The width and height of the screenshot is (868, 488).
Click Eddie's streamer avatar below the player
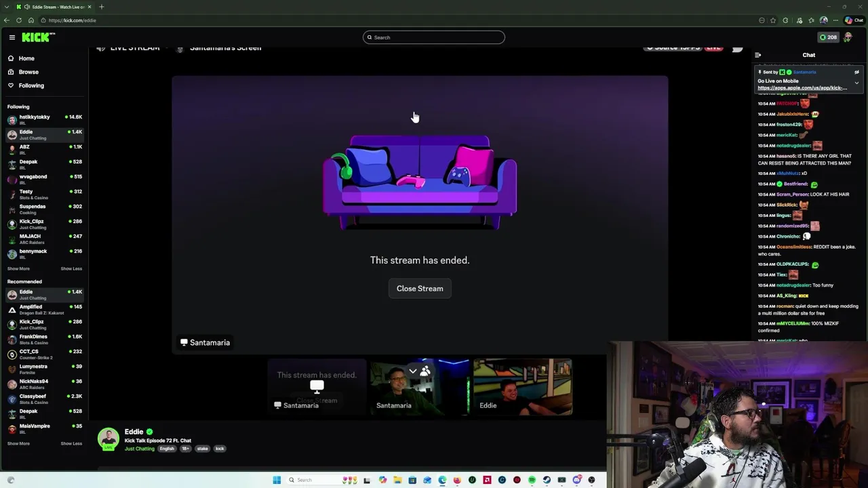pyautogui.click(x=108, y=439)
